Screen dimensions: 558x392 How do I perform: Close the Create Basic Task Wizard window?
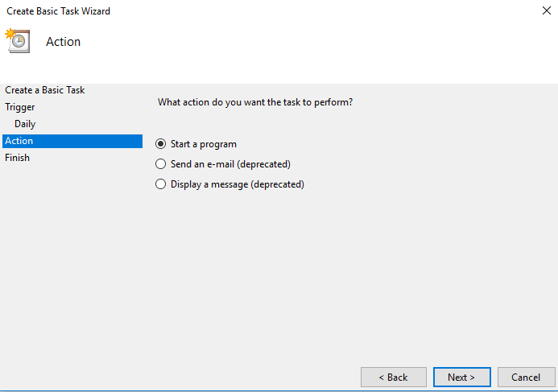[547, 11]
